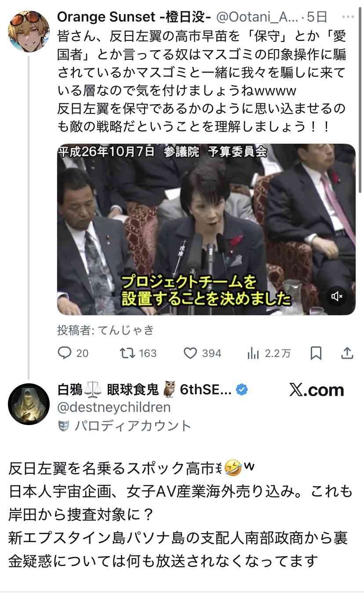This screenshot has width=364, height=593.
Task: Tap the Orange Sunset -橙日没- display name
Action: click(x=135, y=17)
